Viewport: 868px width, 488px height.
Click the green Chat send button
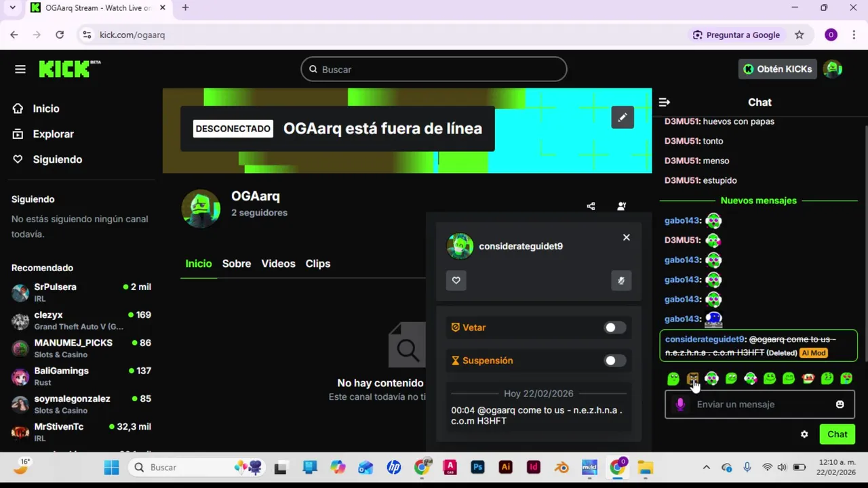point(837,434)
